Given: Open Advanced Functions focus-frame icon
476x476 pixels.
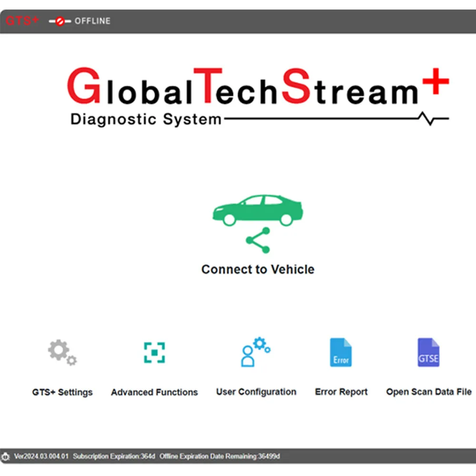Looking at the screenshot, I should tap(155, 352).
